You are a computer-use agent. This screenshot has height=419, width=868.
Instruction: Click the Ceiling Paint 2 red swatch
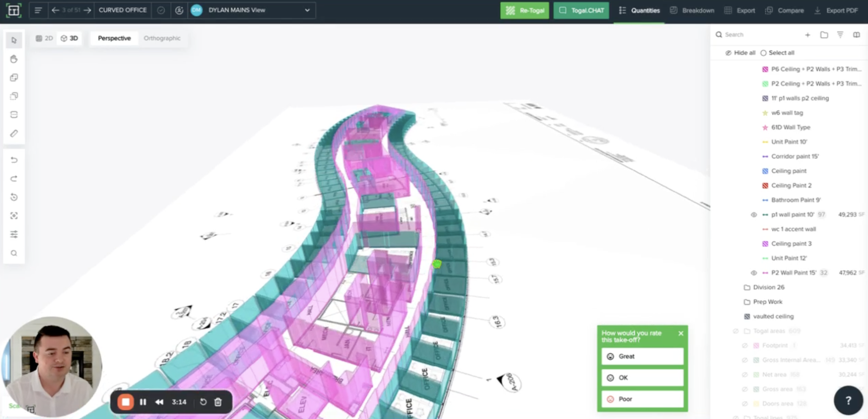pos(765,186)
